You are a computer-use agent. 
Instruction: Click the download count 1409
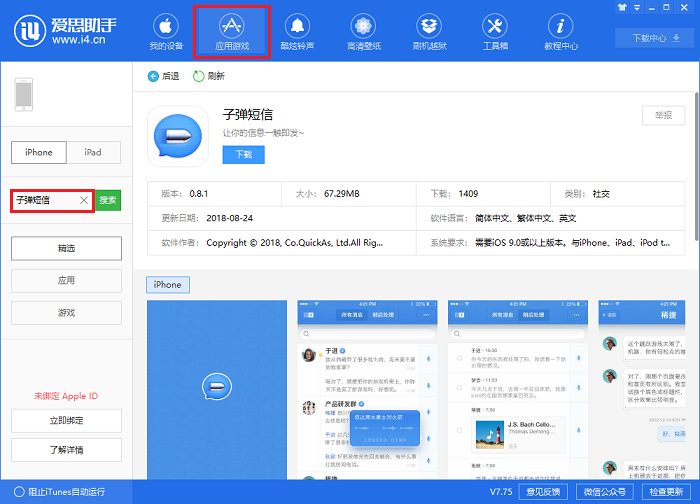pos(468,194)
